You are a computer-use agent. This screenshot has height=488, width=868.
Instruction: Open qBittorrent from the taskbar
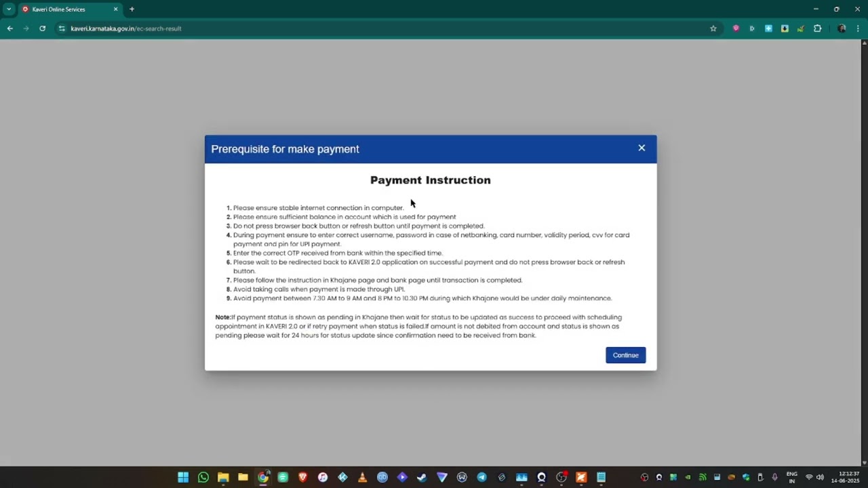point(382,477)
